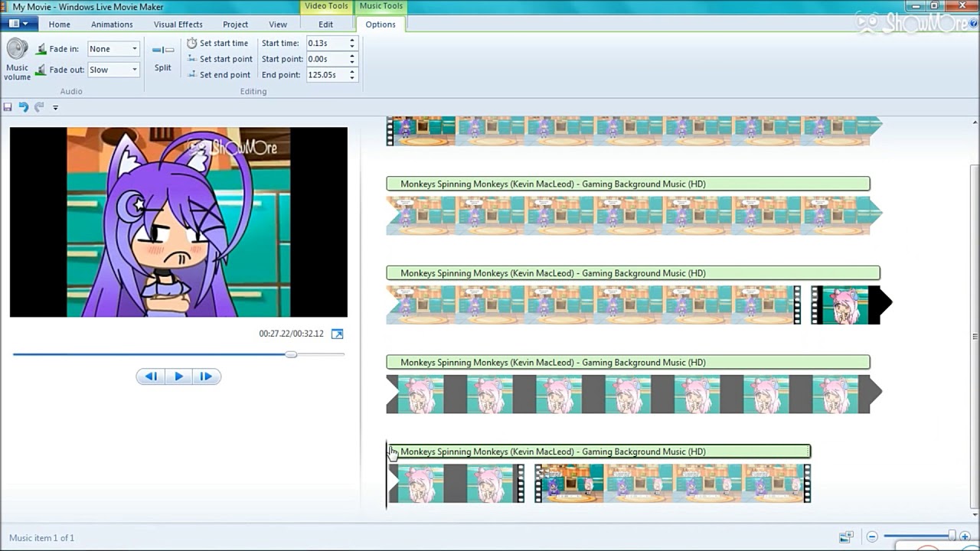The height and width of the screenshot is (551, 980).
Task: Click the 00:27.22/00:32.12 time readout
Action: pos(291,334)
